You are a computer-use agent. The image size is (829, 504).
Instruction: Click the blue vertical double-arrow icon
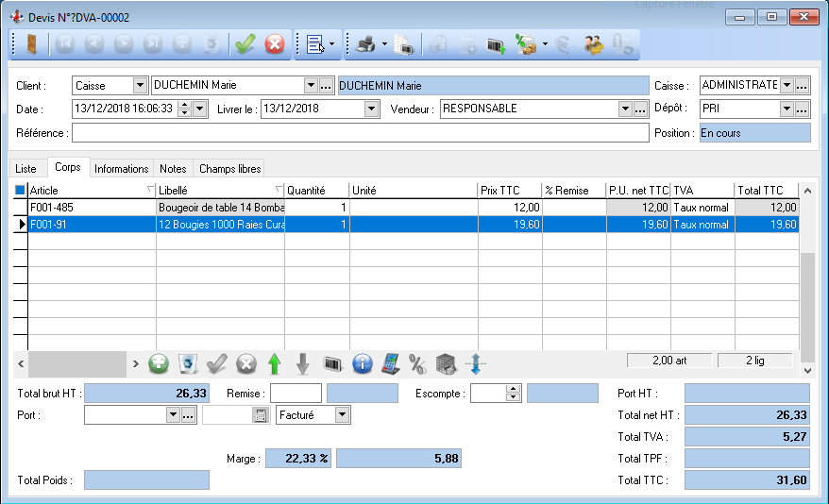coord(475,363)
